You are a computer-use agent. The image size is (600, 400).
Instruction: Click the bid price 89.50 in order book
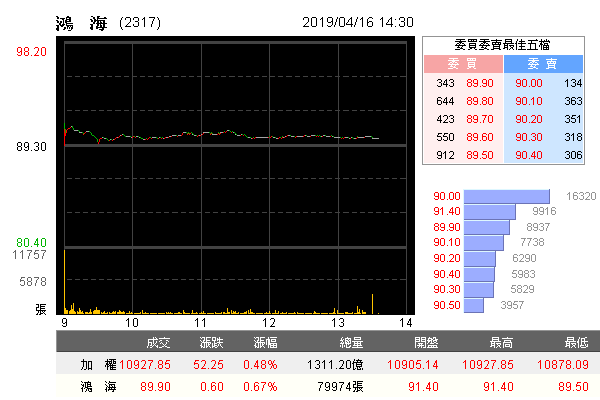[x=480, y=155]
